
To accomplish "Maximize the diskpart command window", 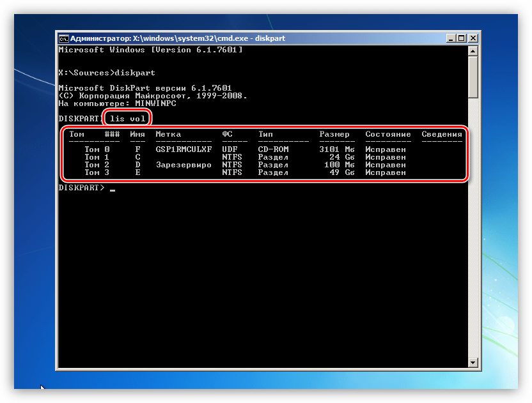I will click(x=461, y=38).
